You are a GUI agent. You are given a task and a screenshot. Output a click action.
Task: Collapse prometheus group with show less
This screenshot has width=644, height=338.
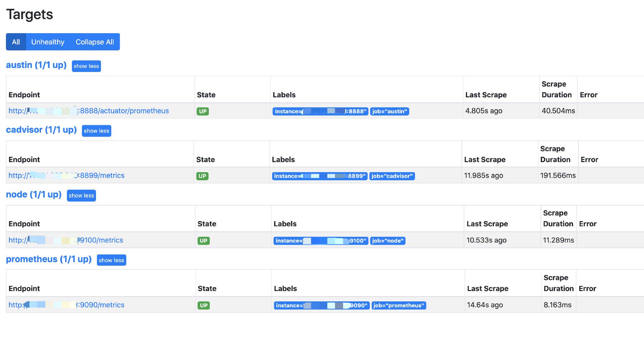tap(111, 260)
